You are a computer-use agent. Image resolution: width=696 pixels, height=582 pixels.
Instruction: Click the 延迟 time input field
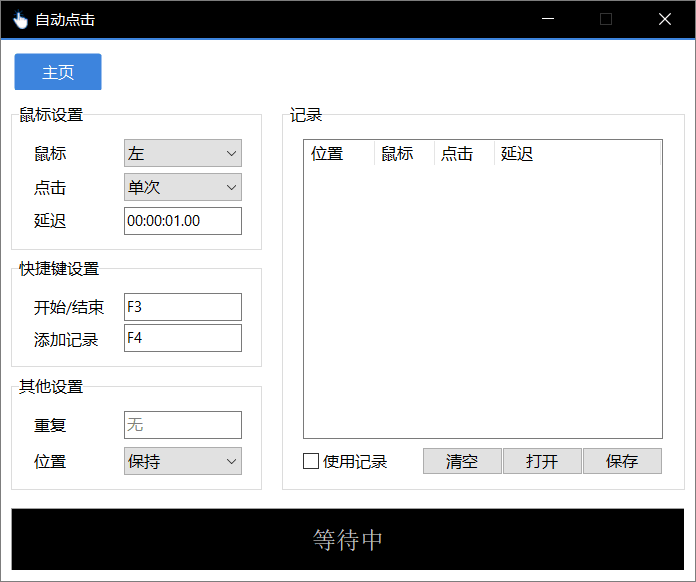pyautogui.click(x=182, y=221)
